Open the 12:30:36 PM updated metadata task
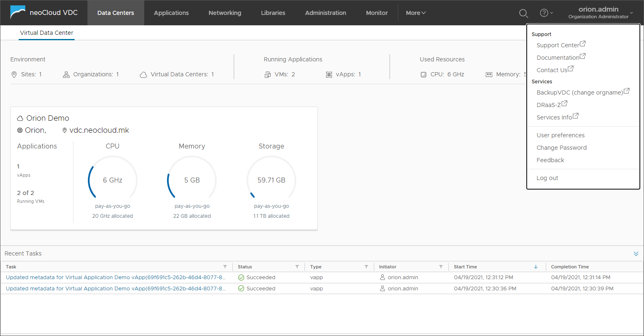The width and height of the screenshot is (644, 336). (116, 289)
